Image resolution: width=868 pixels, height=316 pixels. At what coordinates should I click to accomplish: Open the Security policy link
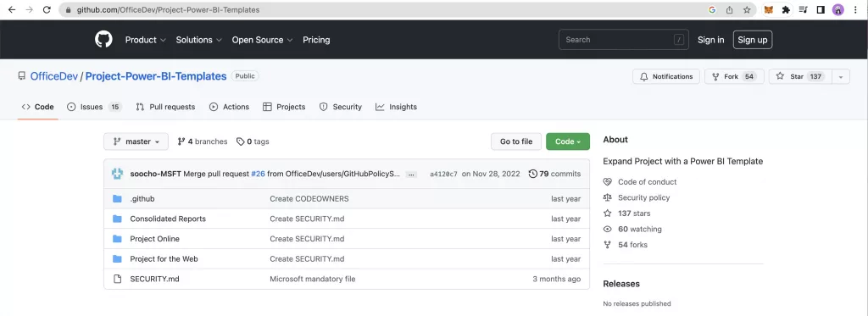(644, 197)
